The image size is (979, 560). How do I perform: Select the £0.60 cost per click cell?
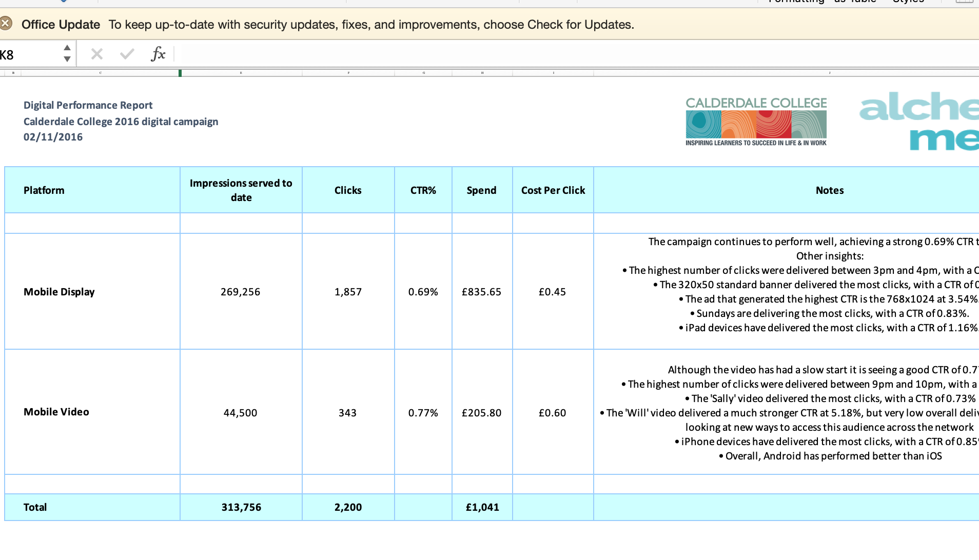coord(553,412)
